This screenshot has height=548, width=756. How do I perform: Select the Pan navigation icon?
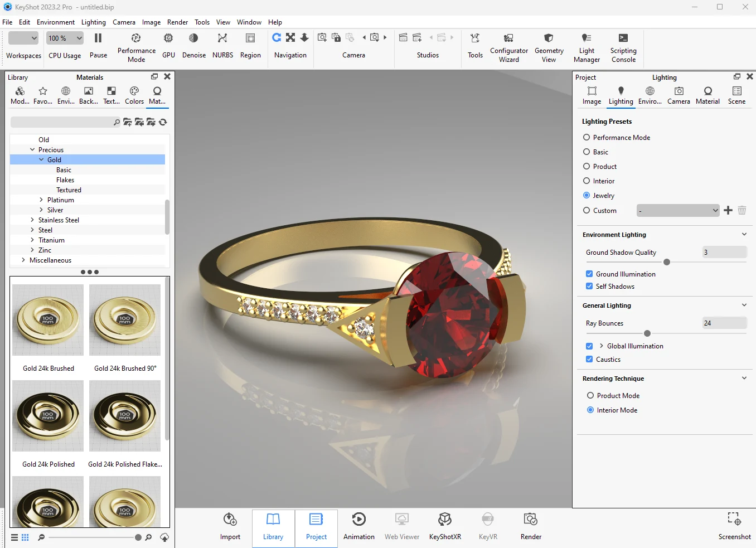pos(290,37)
